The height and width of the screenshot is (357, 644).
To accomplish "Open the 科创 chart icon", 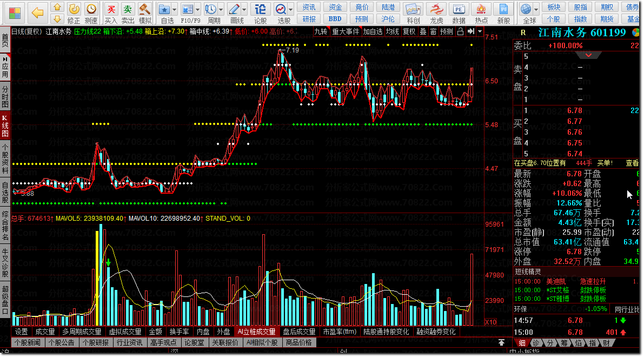I will (x=413, y=9).
